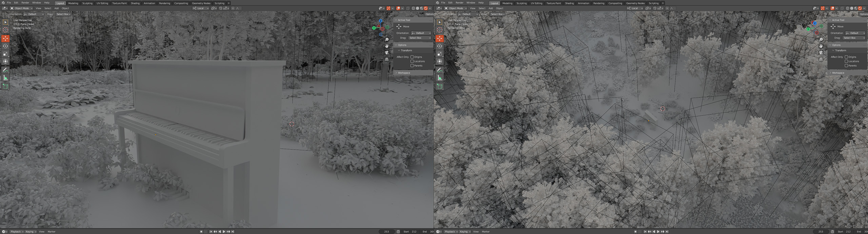Switch to Shading tab in left window
Image resolution: width=868 pixels, height=234 pixels.
pos(135,3)
